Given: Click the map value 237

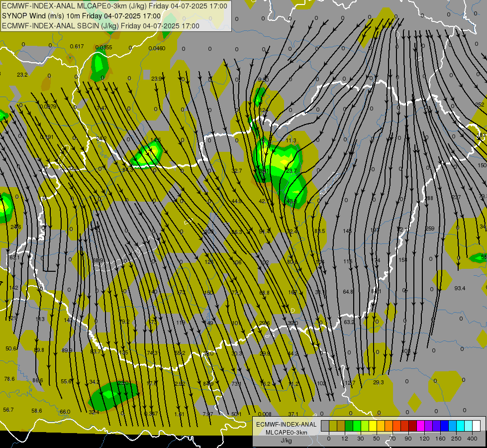Looking at the screenshot, I should (x=456, y=197).
